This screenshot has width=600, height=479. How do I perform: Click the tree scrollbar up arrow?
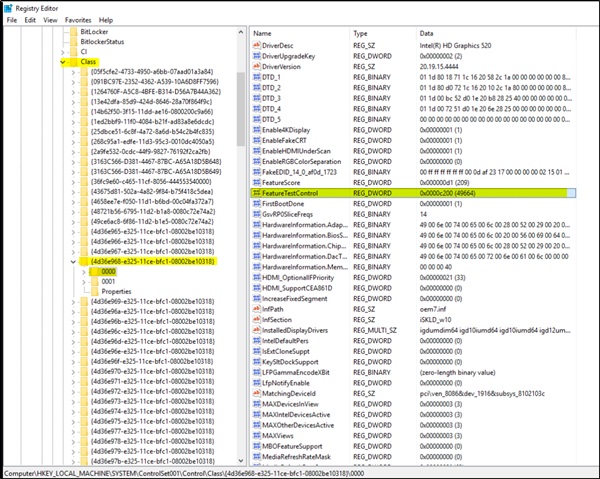coord(241,32)
